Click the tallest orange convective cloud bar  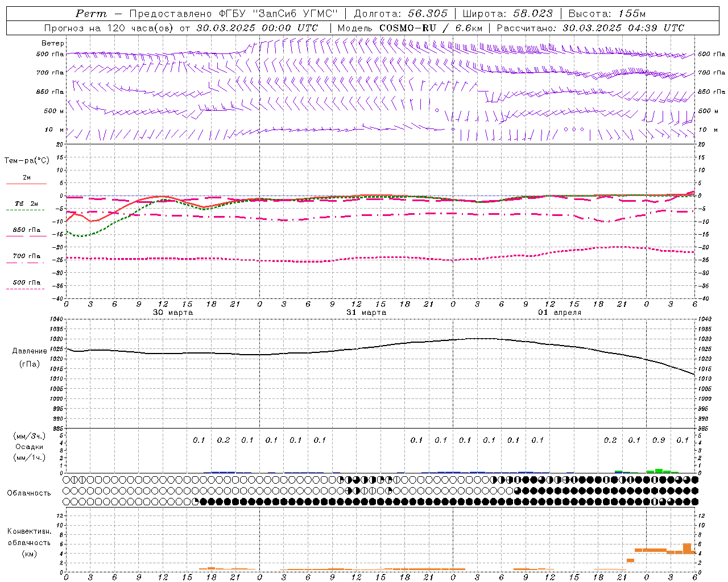687,548
